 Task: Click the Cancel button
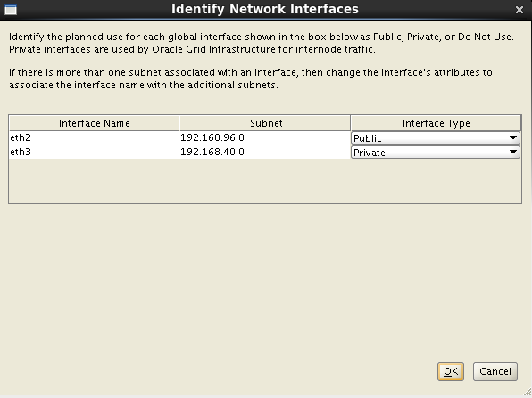click(x=495, y=371)
